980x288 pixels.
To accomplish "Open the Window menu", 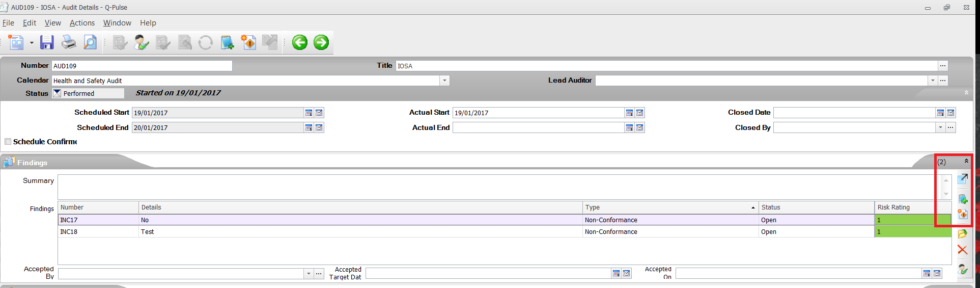I will (117, 23).
